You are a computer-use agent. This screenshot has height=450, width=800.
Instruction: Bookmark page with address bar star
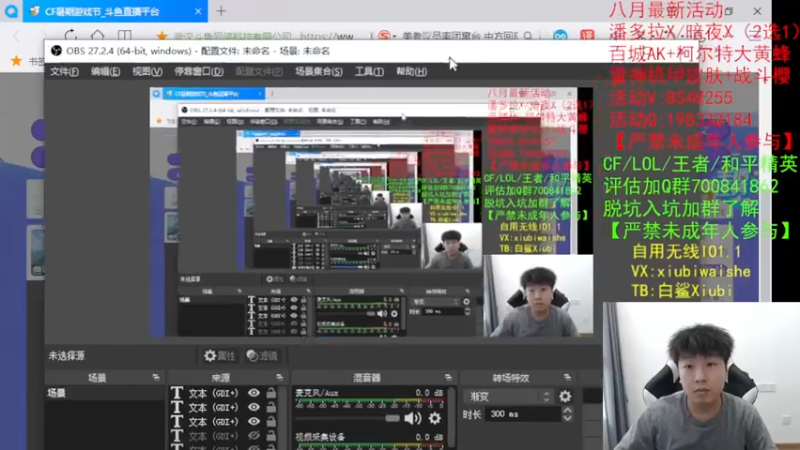click(162, 36)
